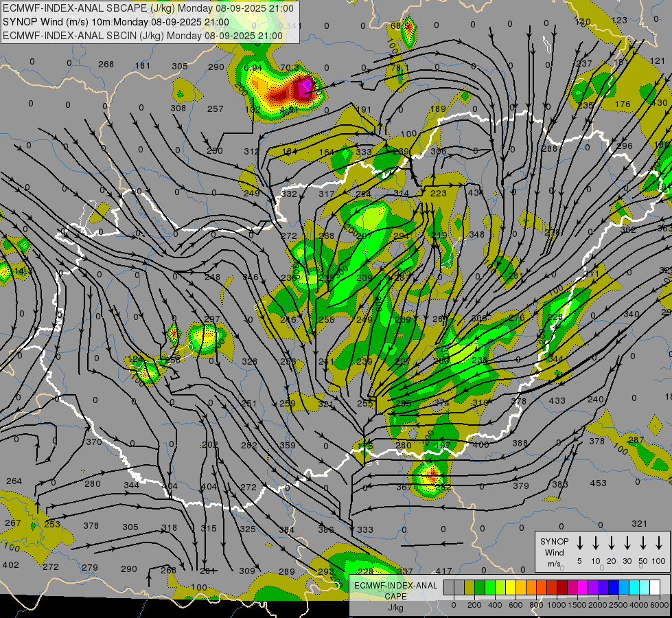
Task: Click the map value 230
Action: (x=215, y=150)
